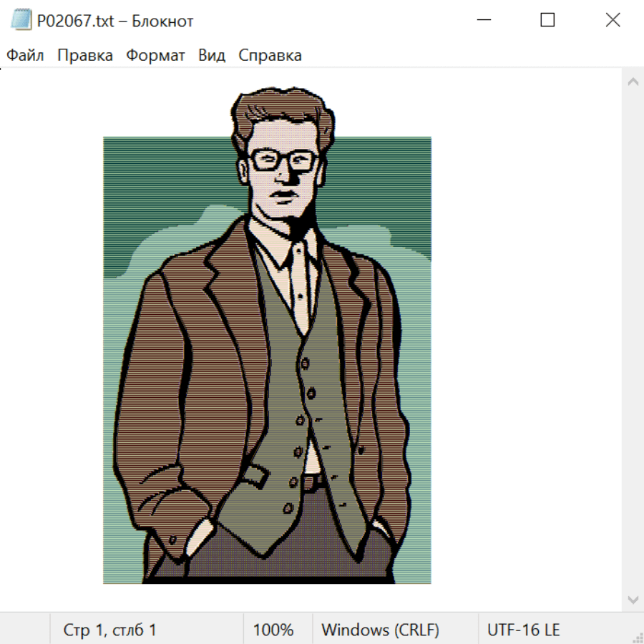This screenshot has width=644, height=644.
Task: Close the P02067.txt Notepad window
Action: pos(613,20)
